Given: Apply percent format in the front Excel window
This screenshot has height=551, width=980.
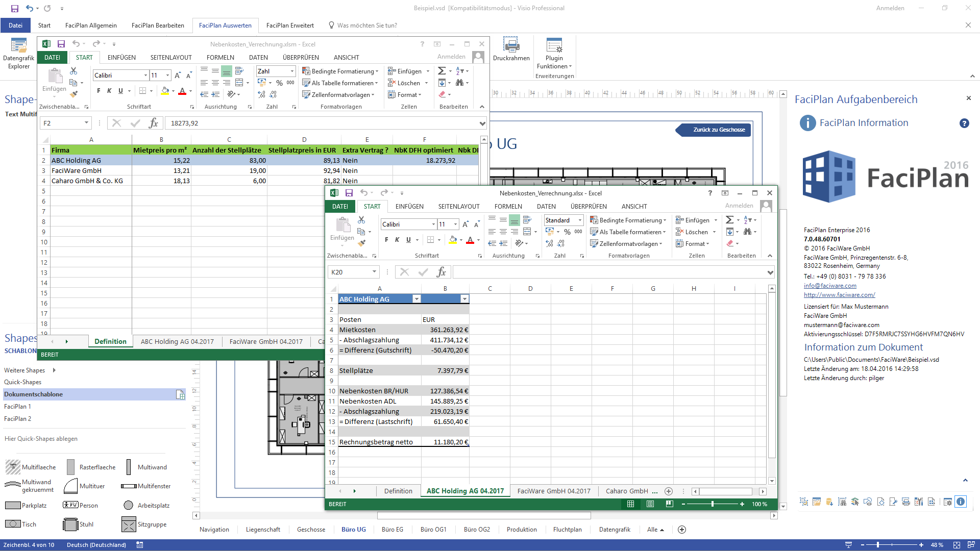Looking at the screenshot, I should click(567, 232).
